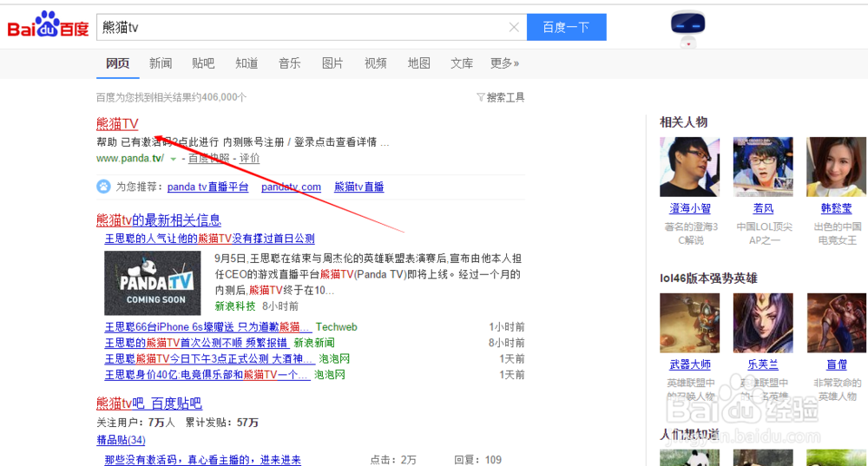The width and height of the screenshot is (868, 466).
Task: Click the PANDA TV coming soon thumbnail
Action: pyautogui.click(x=153, y=283)
